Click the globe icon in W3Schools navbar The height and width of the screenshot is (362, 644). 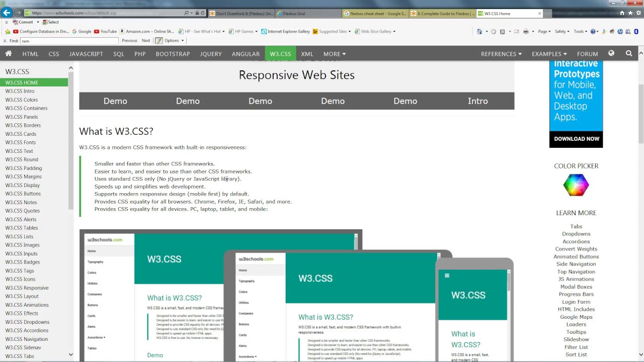[x=611, y=53]
